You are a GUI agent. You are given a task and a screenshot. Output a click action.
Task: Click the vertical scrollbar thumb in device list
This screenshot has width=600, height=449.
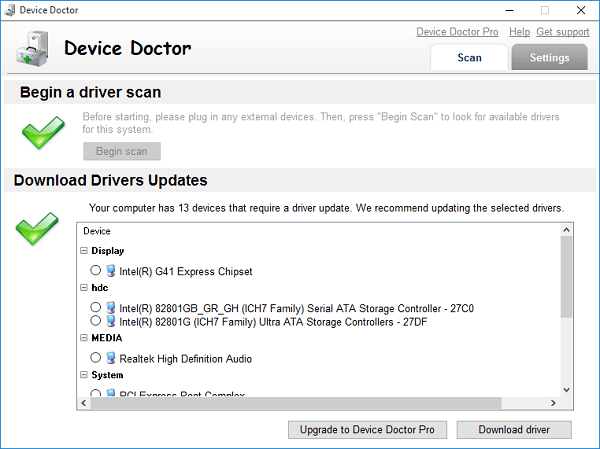[567, 276]
